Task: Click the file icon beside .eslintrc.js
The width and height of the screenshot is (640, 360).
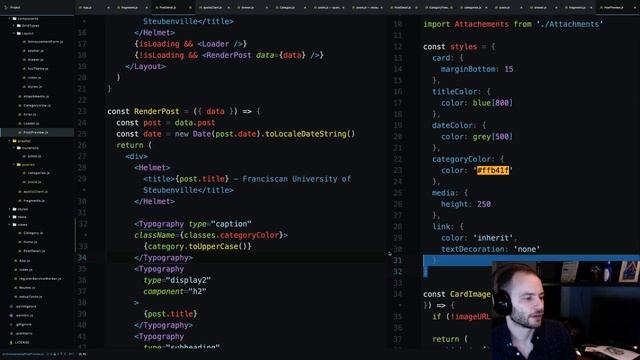Action: (11, 316)
